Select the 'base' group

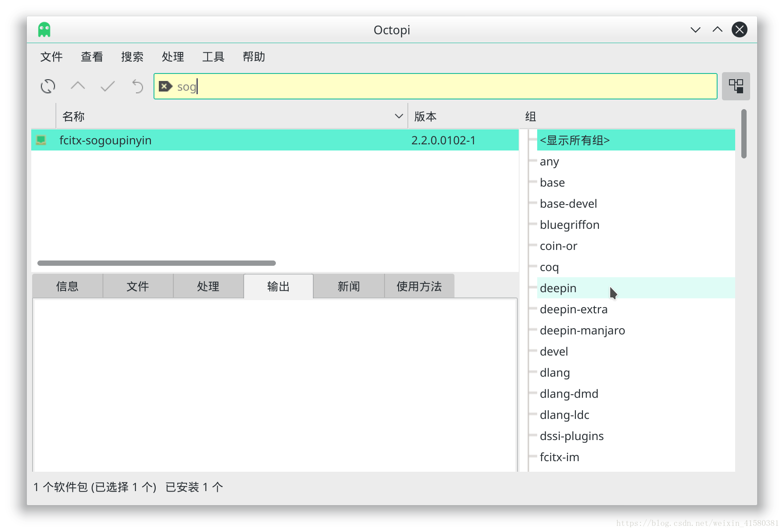tap(636, 183)
